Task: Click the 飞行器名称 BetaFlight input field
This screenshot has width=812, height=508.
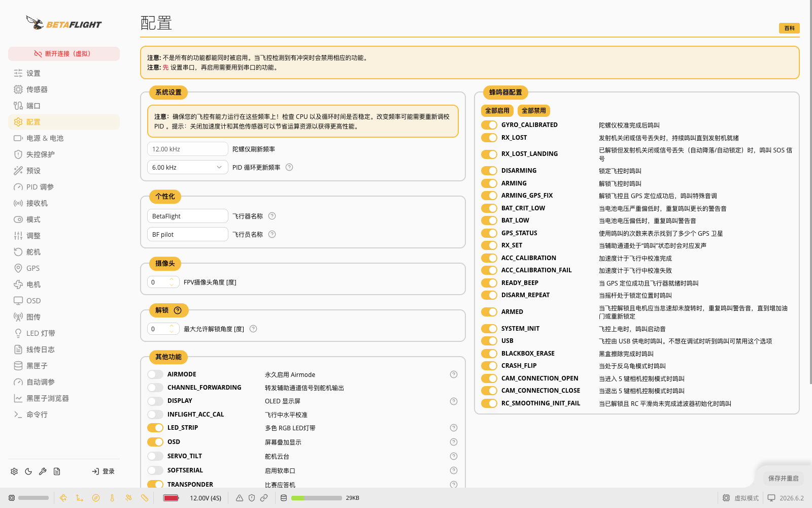Action: tap(187, 216)
